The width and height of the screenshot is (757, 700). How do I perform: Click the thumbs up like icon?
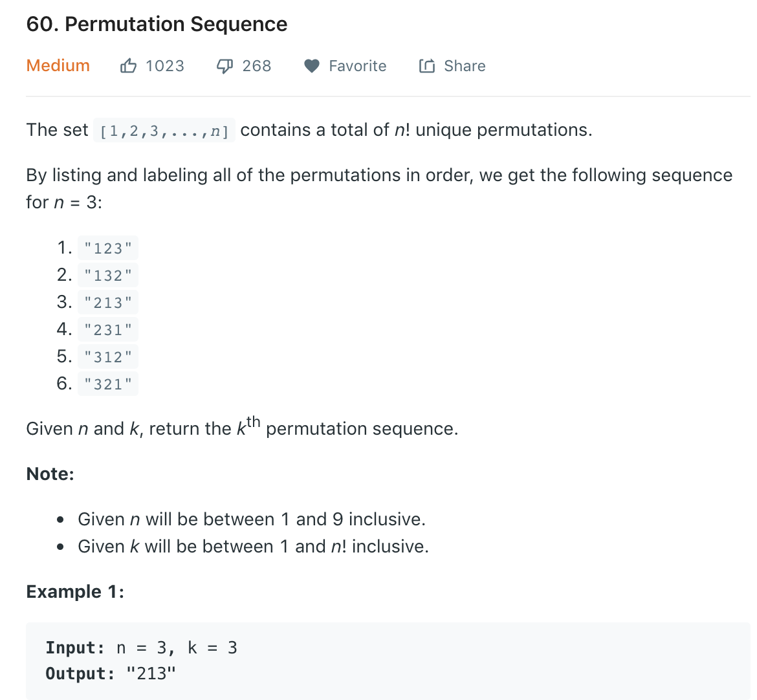pyautogui.click(x=128, y=66)
